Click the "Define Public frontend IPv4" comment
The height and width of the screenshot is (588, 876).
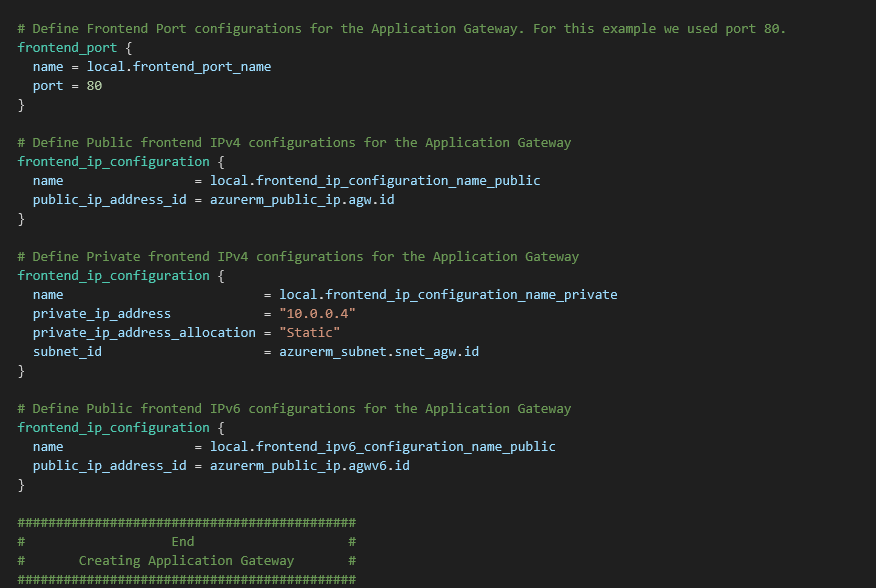(x=294, y=143)
